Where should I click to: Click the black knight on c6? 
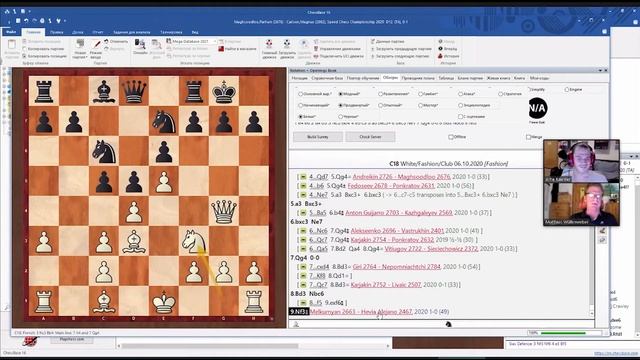coord(104,151)
